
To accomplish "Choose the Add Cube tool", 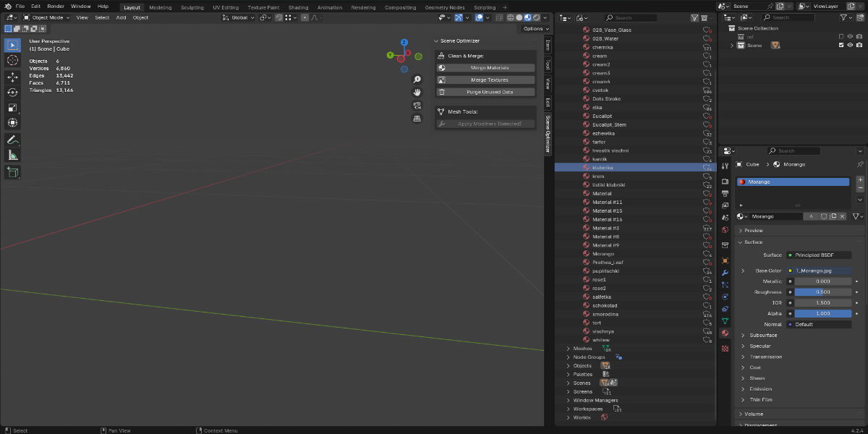I will [12, 172].
